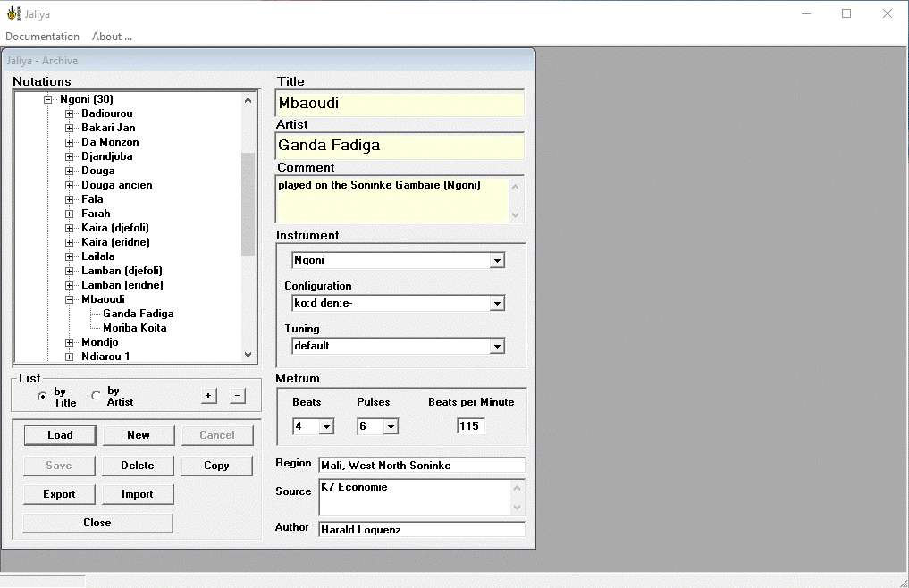Select Moriba Koita in the notations tree
The height and width of the screenshot is (588, 909).
[134, 328]
